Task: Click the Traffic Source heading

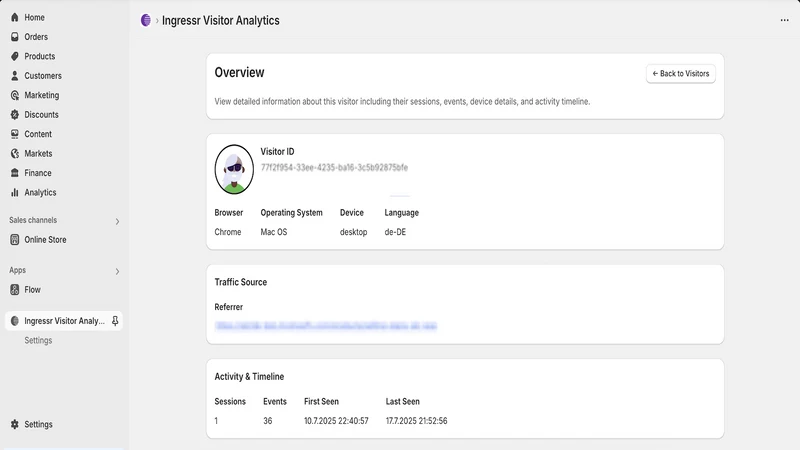Action: [240, 282]
